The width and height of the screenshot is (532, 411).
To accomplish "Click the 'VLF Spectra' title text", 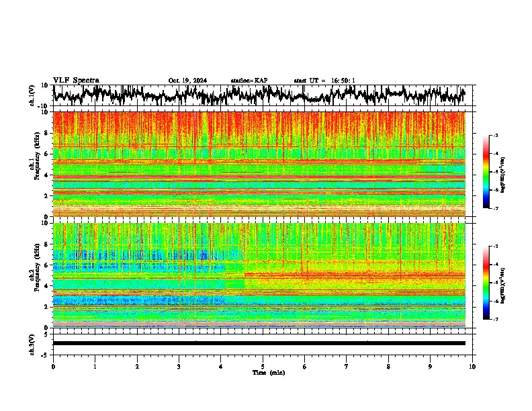I will 76,80.
